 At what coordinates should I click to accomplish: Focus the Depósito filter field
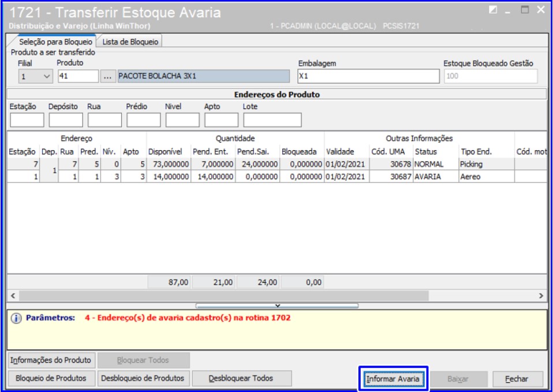click(66, 120)
